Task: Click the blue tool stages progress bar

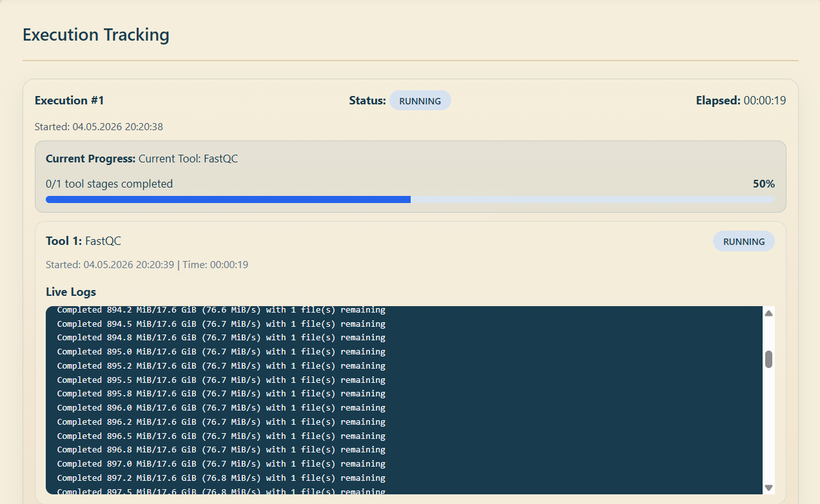Action: tap(410, 200)
